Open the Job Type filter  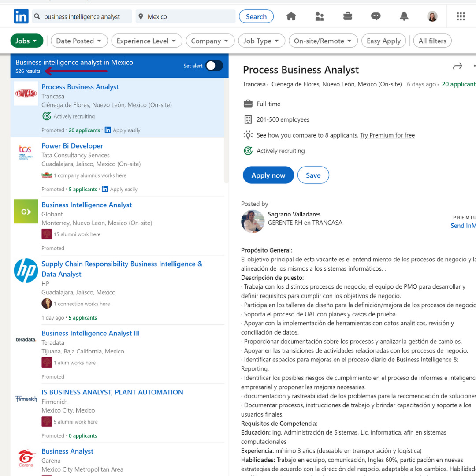(x=261, y=41)
